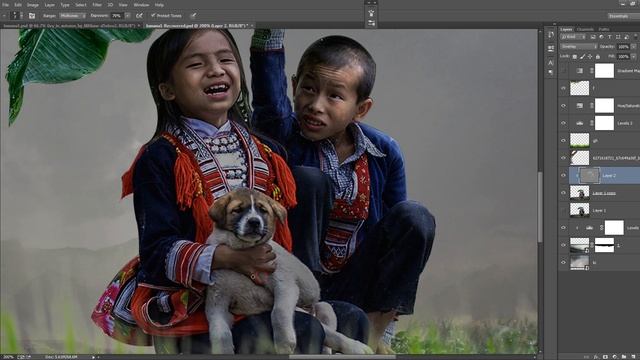This screenshot has height=360, width=640.
Task: Click the canvas vertical scrollbar
Action: 540,207
